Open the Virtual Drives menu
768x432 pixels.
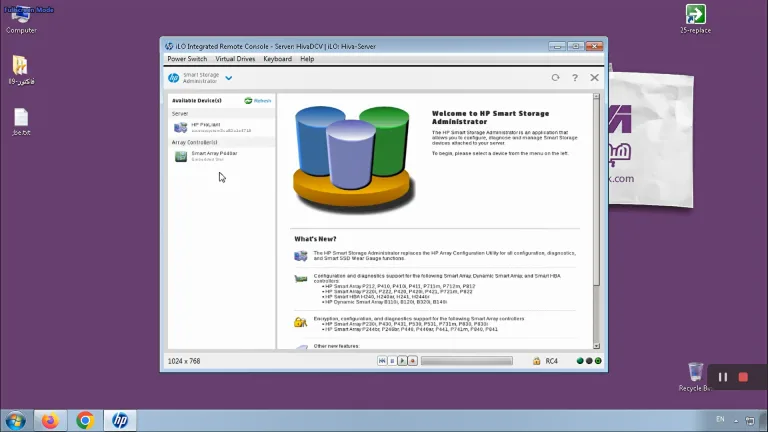coord(235,59)
